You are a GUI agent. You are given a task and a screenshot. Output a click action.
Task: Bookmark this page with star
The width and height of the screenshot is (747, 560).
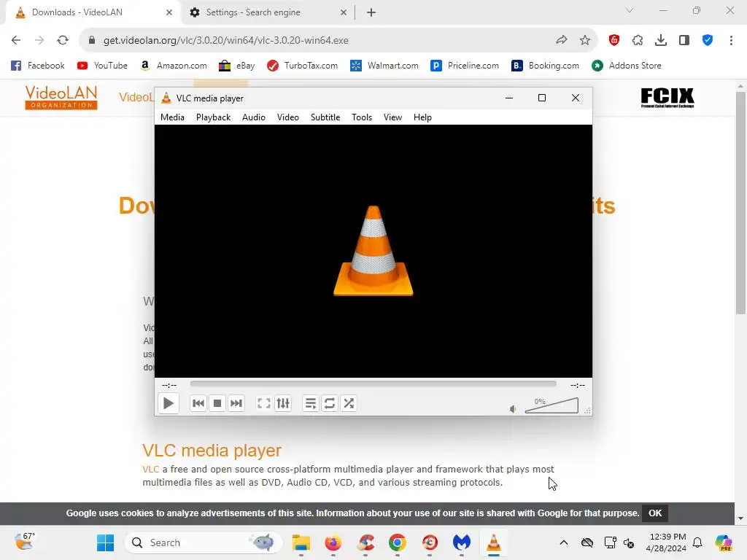pos(585,41)
